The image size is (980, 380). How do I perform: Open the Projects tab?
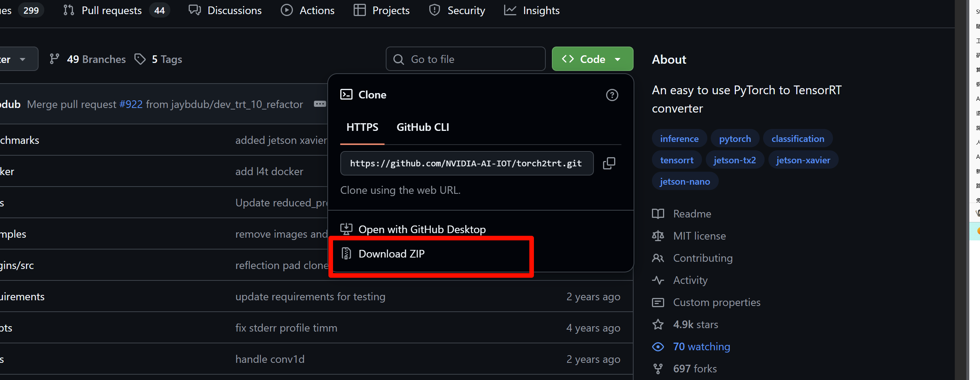[x=382, y=10]
